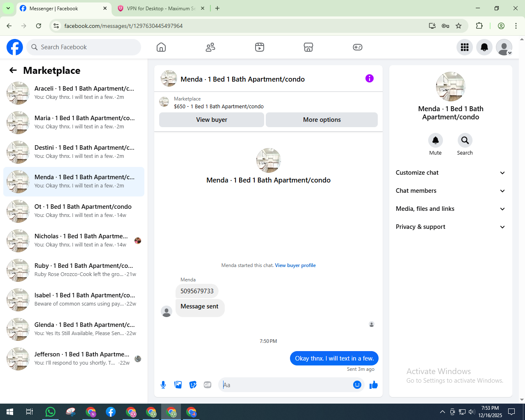Expand Media, files and links section
Image resolution: width=525 pixels, height=420 pixels.
tap(450, 209)
